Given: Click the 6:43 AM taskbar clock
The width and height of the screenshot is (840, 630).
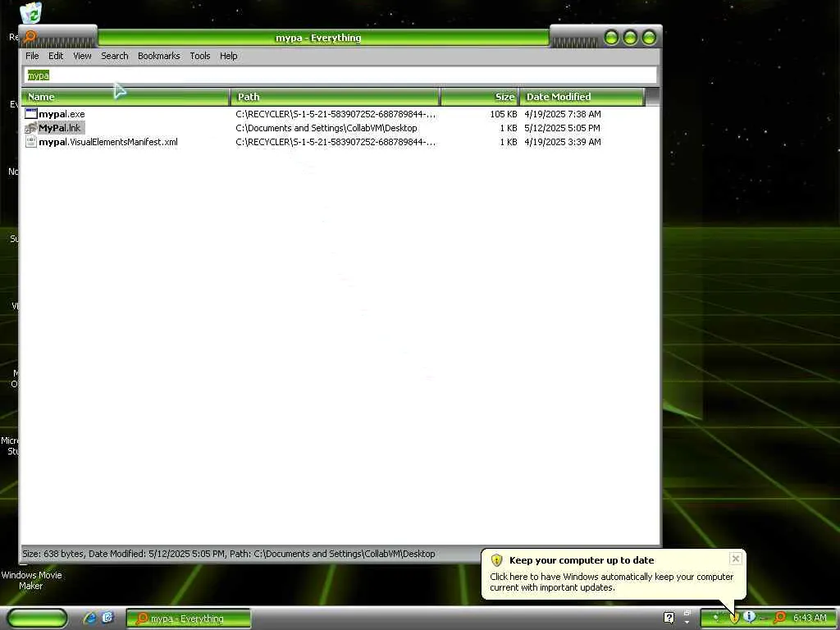Looking at the screenshot, I should (x=810, y=619).
